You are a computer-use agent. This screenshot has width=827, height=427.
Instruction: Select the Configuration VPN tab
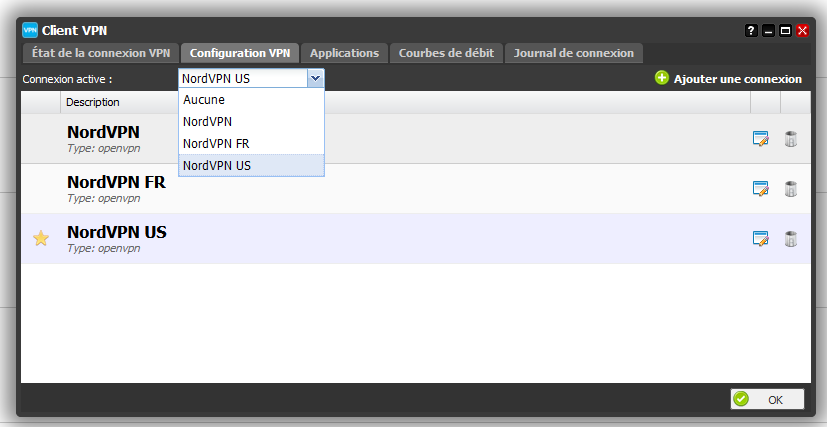tap(240, 53)
